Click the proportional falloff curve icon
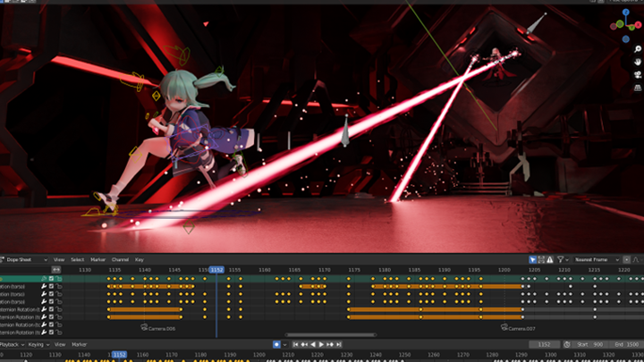644x362 pixels. point(636,260)
